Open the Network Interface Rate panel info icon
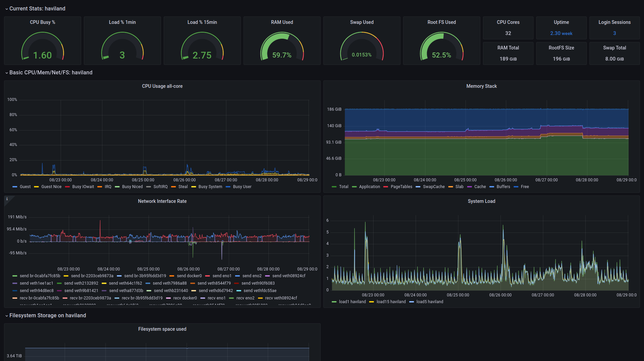644x361 pixels. pos(7,199)
